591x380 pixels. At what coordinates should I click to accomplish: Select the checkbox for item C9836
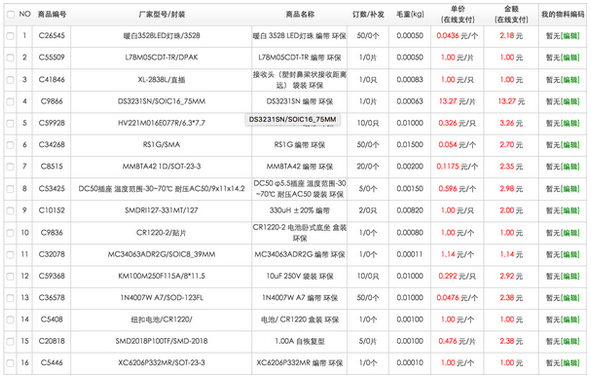10,233
